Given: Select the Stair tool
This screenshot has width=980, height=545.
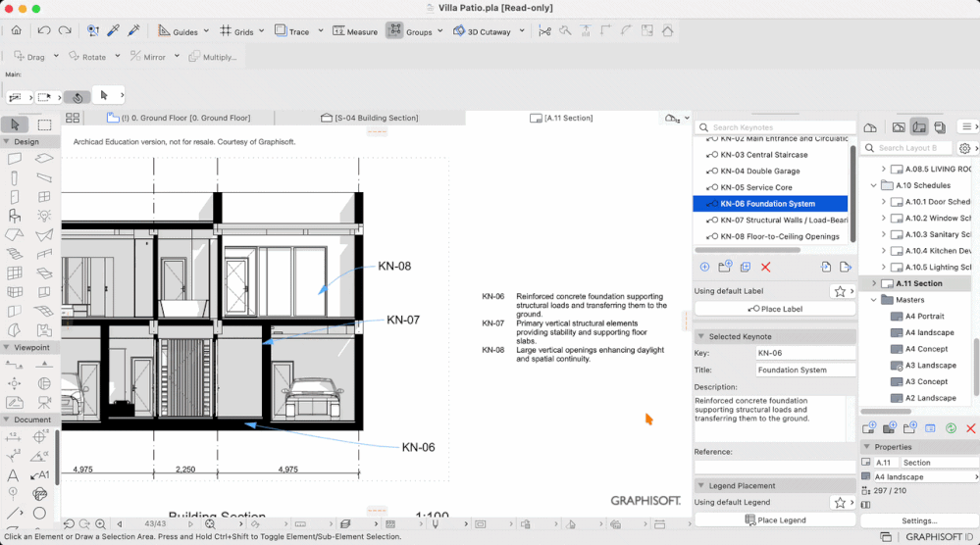Looking at the screenshot, I should [15, 254].
